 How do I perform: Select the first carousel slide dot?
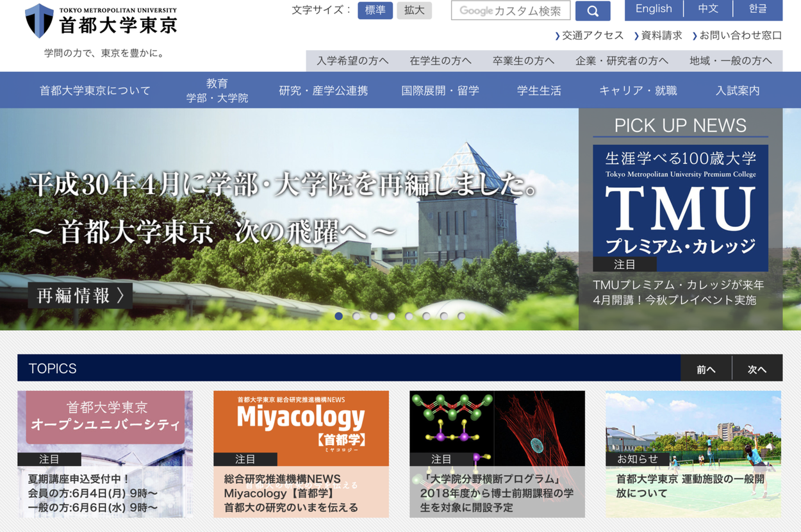[339, 316]
